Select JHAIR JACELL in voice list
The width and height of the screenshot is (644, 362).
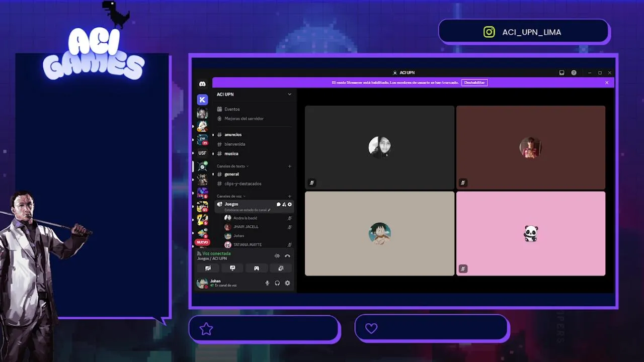pyautogui.click(x=257, y=227)
